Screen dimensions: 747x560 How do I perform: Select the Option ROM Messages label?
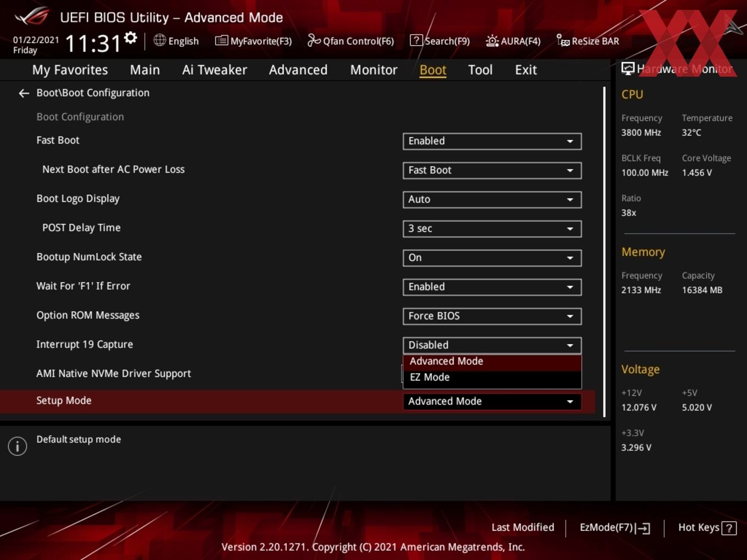(88, 316)
